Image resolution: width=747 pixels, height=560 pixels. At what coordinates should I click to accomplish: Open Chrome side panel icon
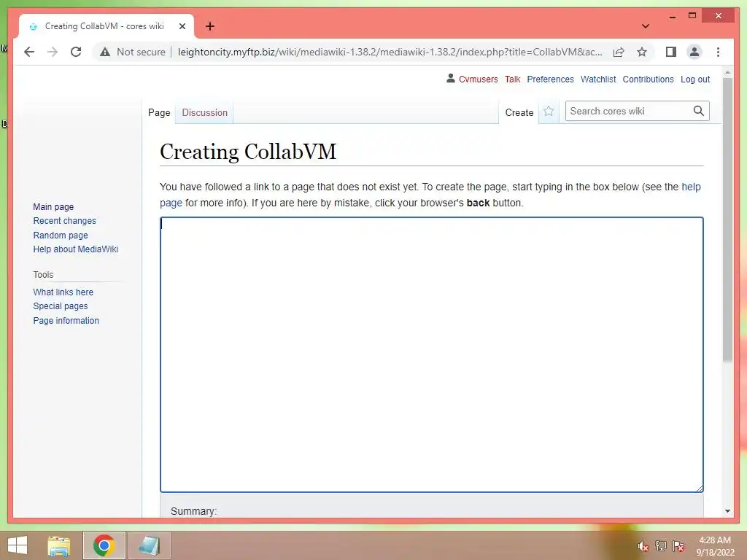[x=671, y=52]
